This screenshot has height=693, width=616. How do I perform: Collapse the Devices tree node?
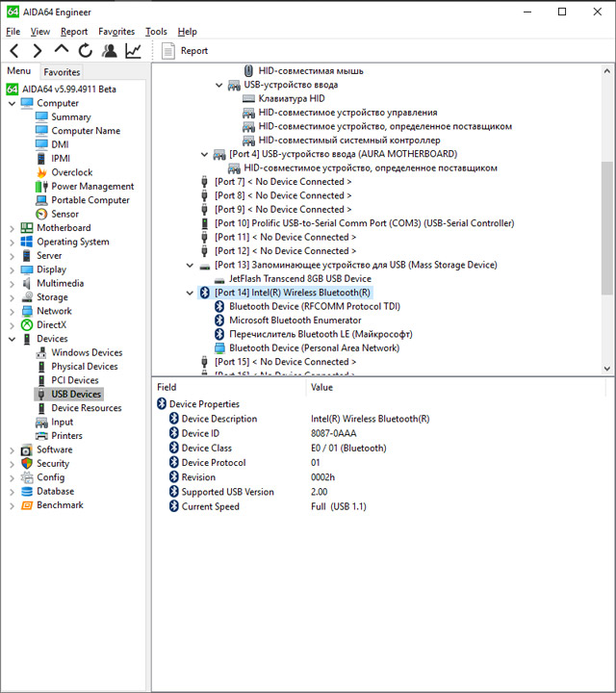12,339
